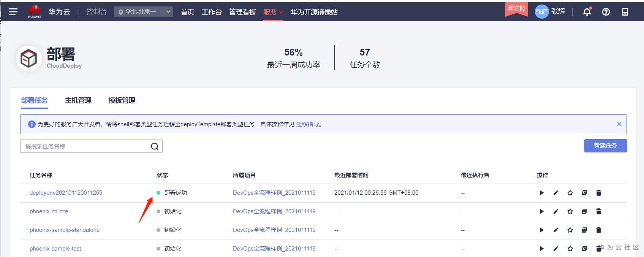Open the 工作台 menu item

point(212,12)
